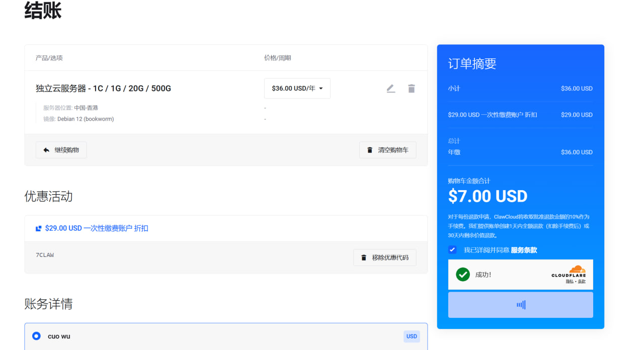Viewport: 644px width, 350px height.
Task: Click the USD badge in billing profile
Action: 412,336
